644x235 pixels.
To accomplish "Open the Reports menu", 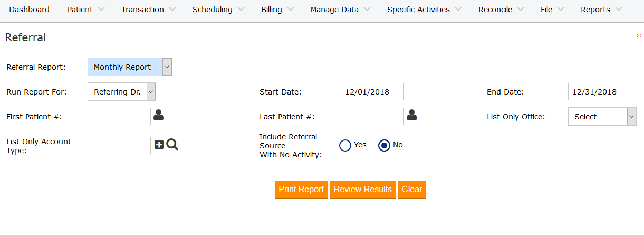I will (601, 10).
